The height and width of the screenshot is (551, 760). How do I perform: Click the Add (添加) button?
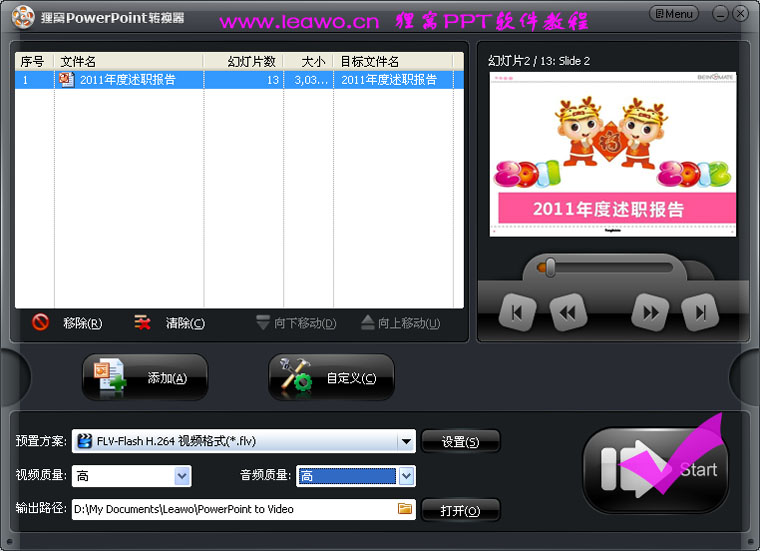pyautogui.click(x=145, y=377)
